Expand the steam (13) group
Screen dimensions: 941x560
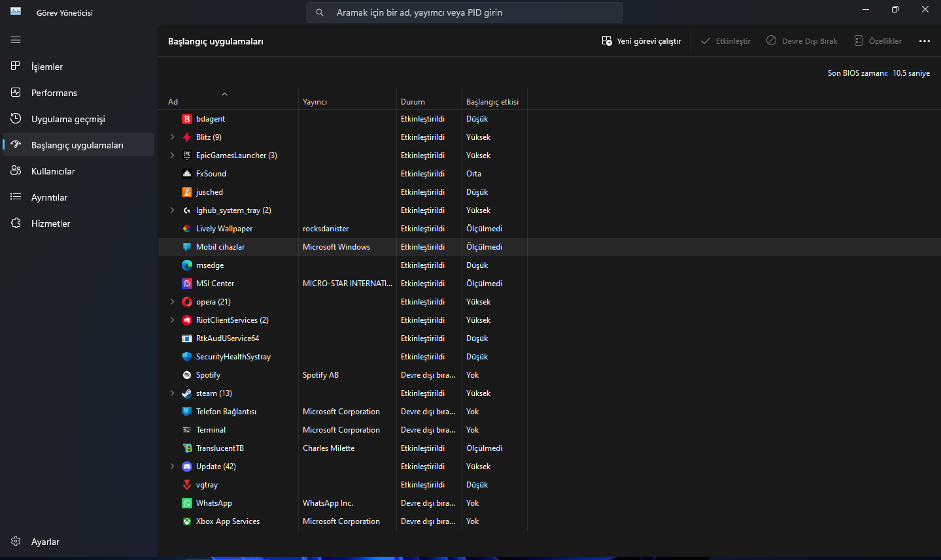(x=172, y=393)
